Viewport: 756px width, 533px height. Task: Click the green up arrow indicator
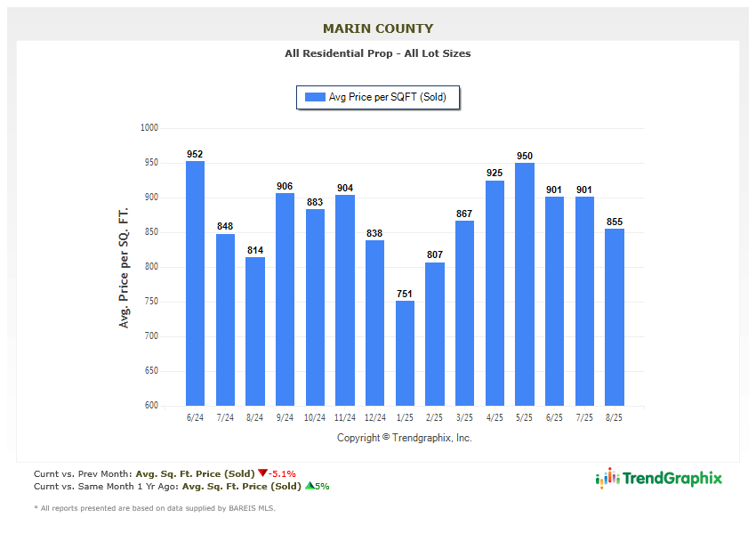click(310, 487)
